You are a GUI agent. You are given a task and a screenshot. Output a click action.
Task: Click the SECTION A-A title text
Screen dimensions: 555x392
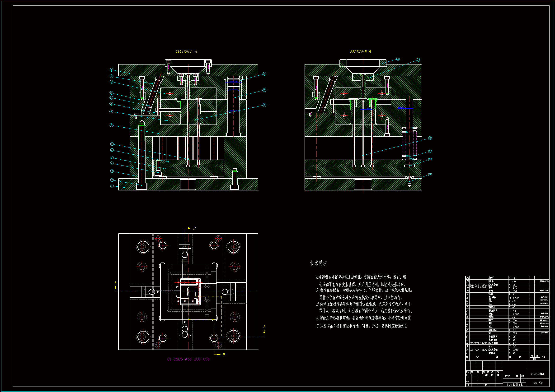186,51
